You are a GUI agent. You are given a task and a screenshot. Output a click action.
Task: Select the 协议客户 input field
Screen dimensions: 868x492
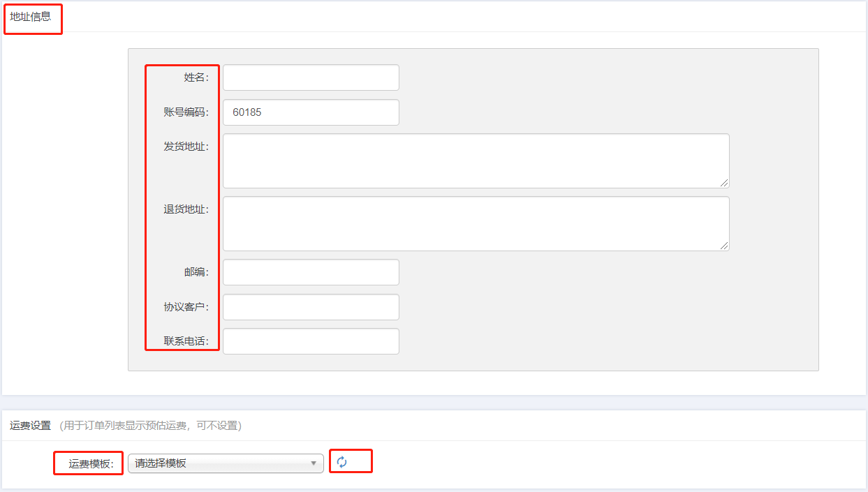pyautogui.click(x=311, y=307)
